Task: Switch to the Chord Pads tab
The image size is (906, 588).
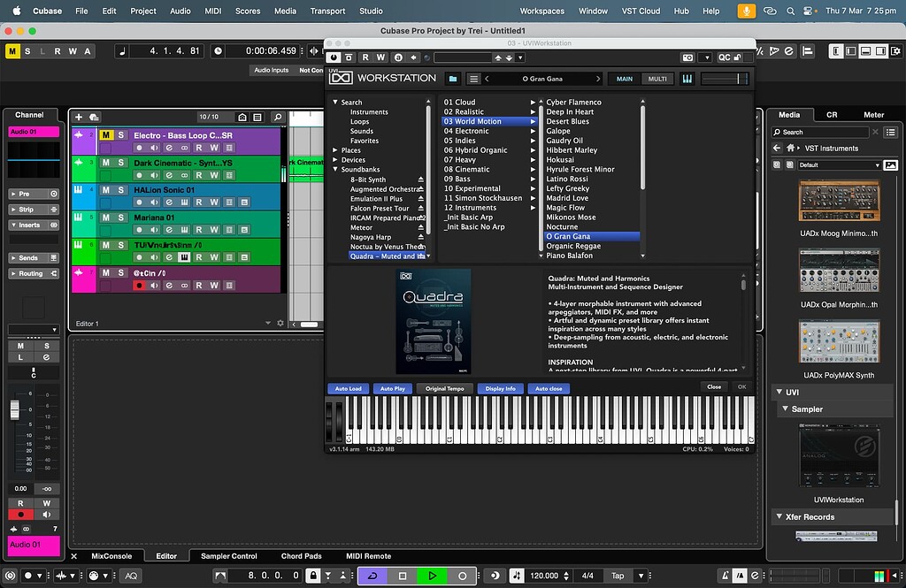Action: [x=302, y=556]
